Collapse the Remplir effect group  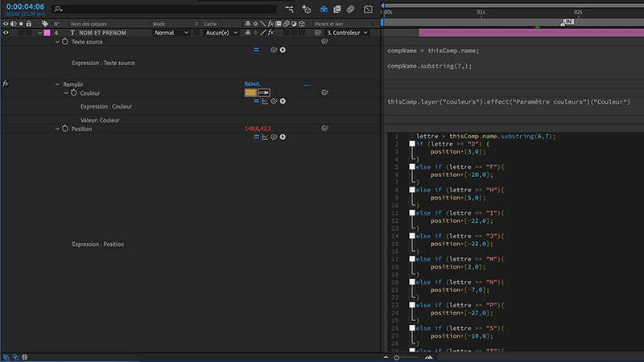tap(57, 84)
